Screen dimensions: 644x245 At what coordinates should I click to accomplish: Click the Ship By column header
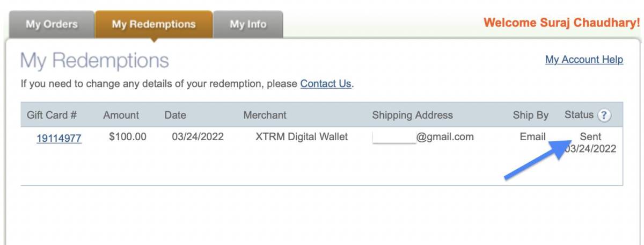coord(530,115)
